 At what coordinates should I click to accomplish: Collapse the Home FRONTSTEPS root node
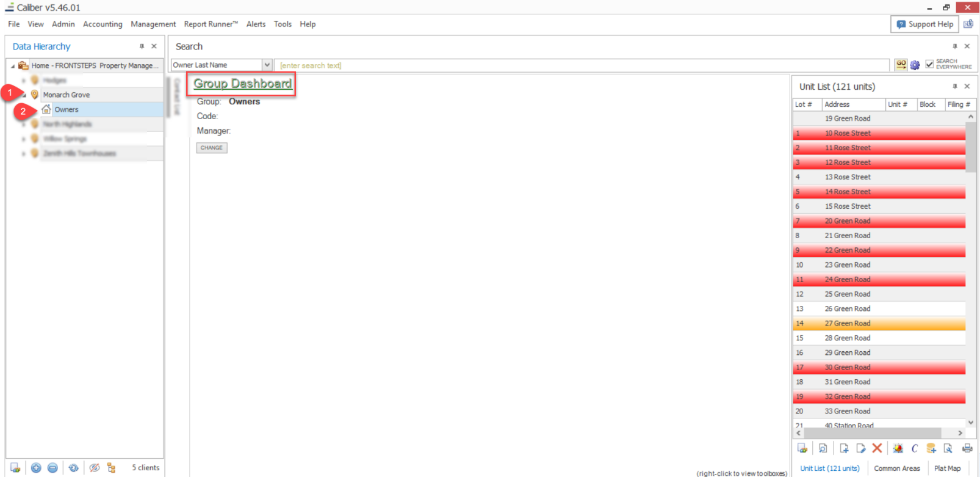tap(13, 66)
